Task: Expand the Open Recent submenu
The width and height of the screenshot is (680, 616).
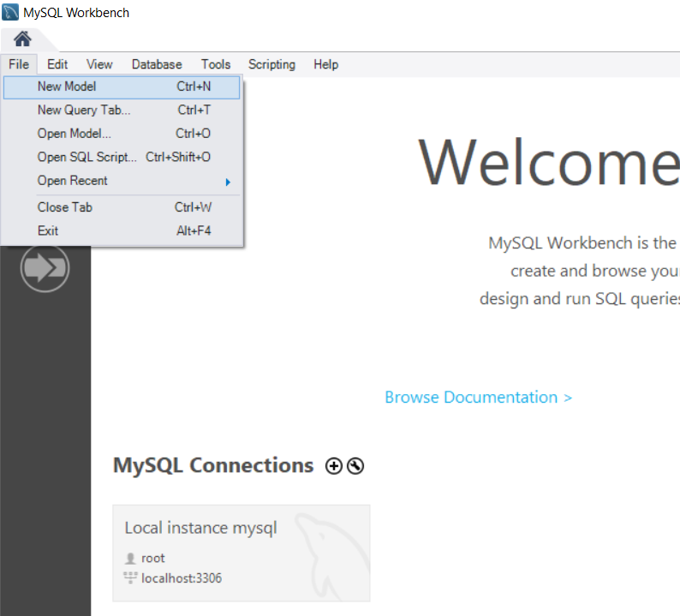Action: click(122, 181)
